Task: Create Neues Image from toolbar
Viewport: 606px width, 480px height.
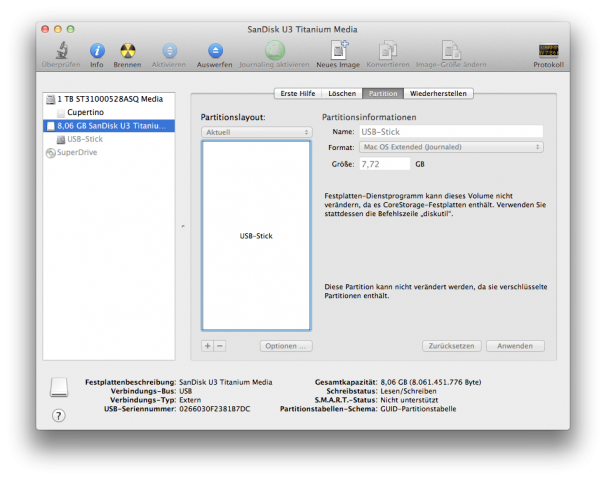Action: [x=339, y=50]
